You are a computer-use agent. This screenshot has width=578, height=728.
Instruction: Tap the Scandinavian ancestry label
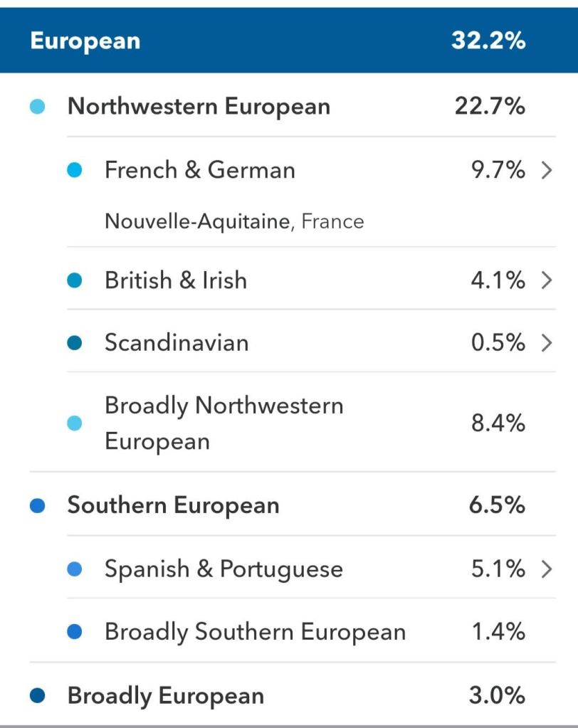coord(177,343)
